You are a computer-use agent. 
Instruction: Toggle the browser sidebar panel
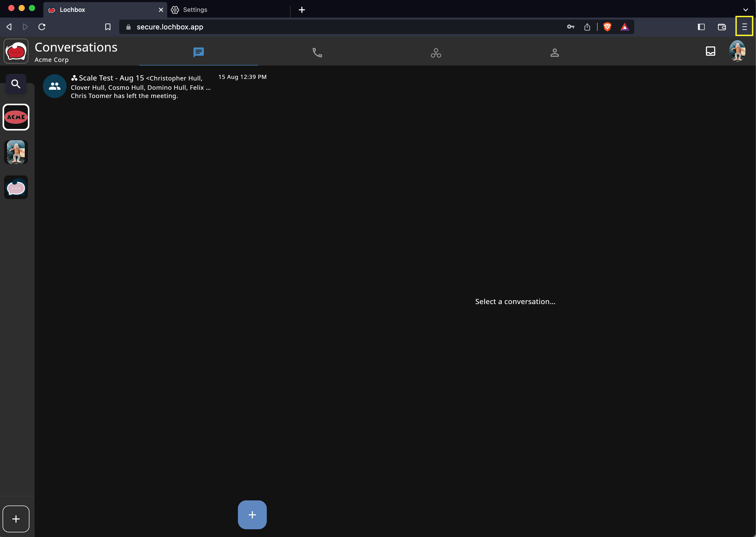701,27
